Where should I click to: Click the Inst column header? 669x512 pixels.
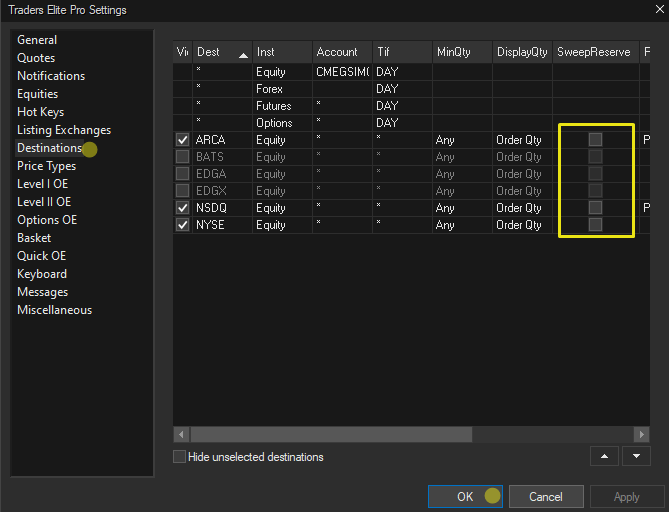(282, 52)
